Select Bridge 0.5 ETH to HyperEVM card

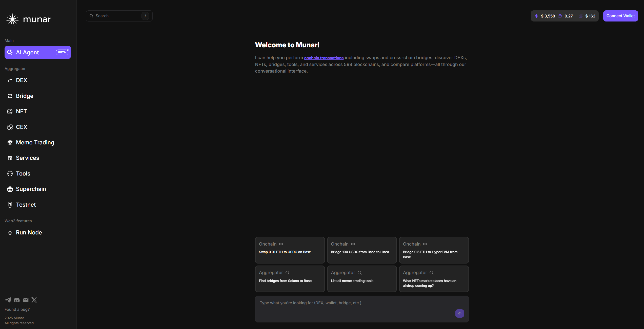tap(434, 250)
